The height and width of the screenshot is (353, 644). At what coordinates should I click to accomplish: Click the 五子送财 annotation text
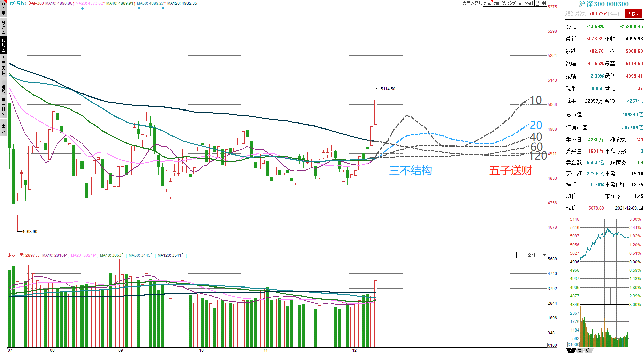tap(511, 170)
